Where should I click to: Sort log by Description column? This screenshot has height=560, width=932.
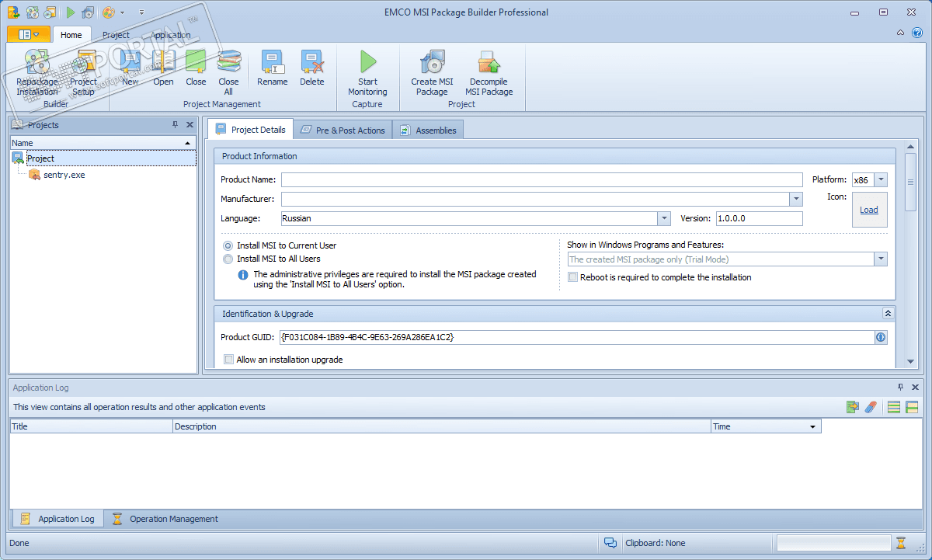click(442, 426)
